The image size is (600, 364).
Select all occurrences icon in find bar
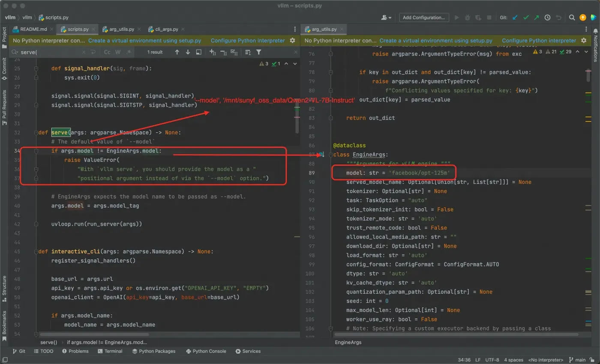coord(234,52)
